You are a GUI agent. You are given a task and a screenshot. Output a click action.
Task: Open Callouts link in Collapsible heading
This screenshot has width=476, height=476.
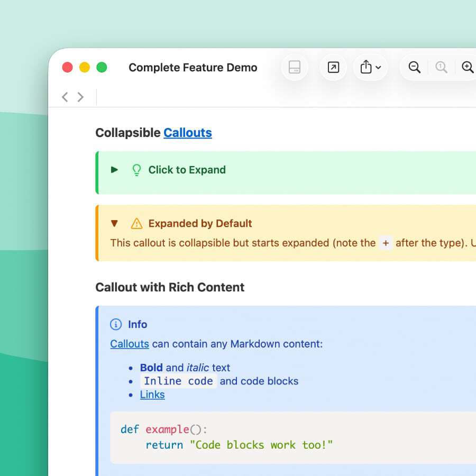[x=188, y=133]
